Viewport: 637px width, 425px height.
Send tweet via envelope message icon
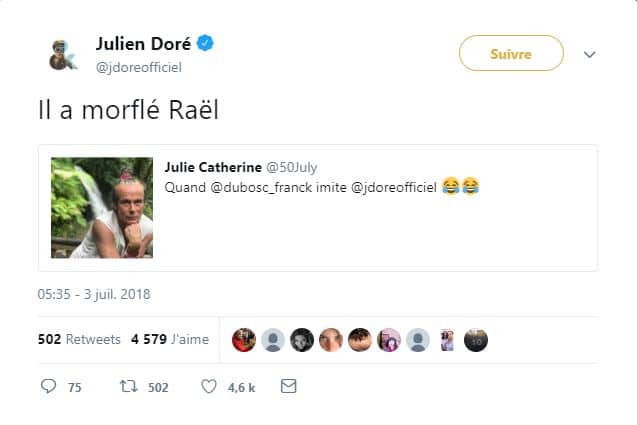click(x=288, y=386)
